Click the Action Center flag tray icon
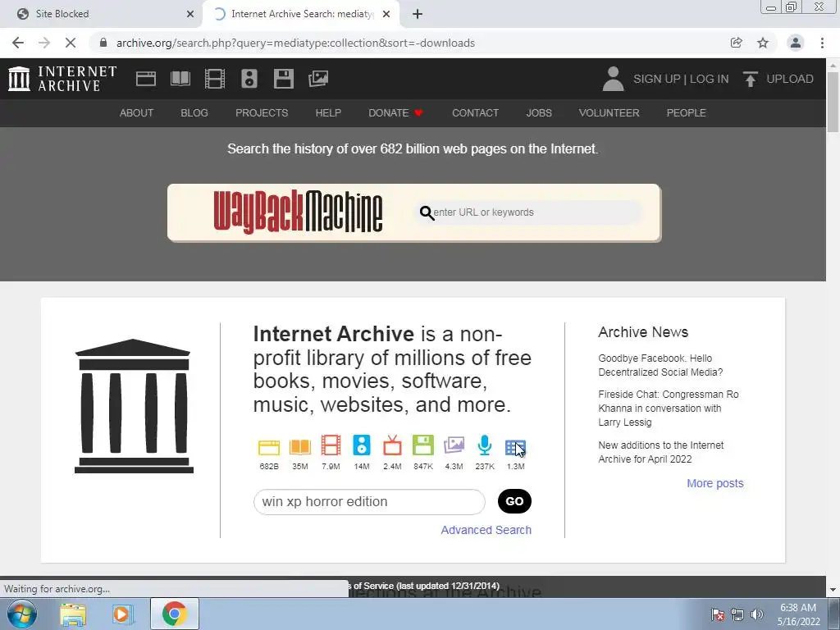Screen dimensions: 840x630 718,614
